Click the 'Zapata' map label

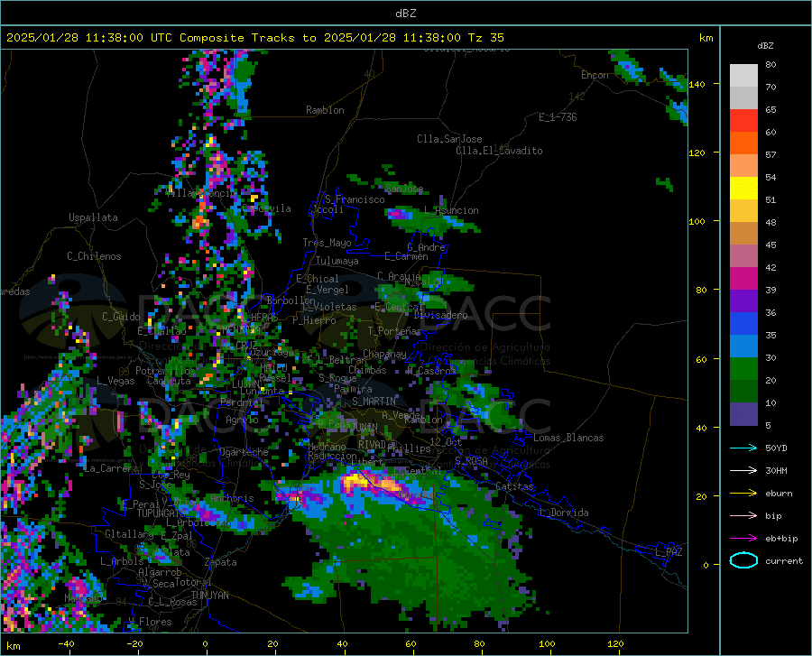(221, 562)
